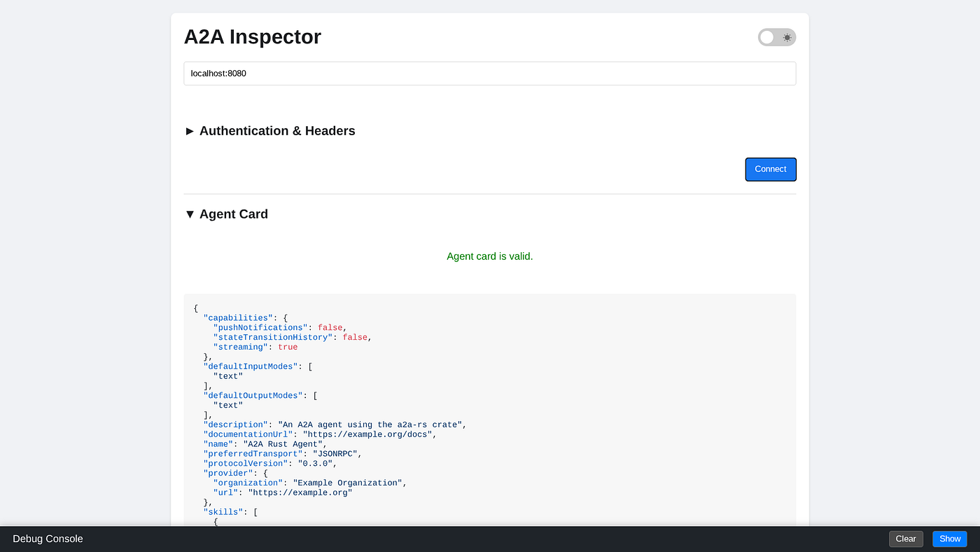Click the "defaultInputModes" key
The width and height of the screenshot is (980, 552).
pos(251,366)
